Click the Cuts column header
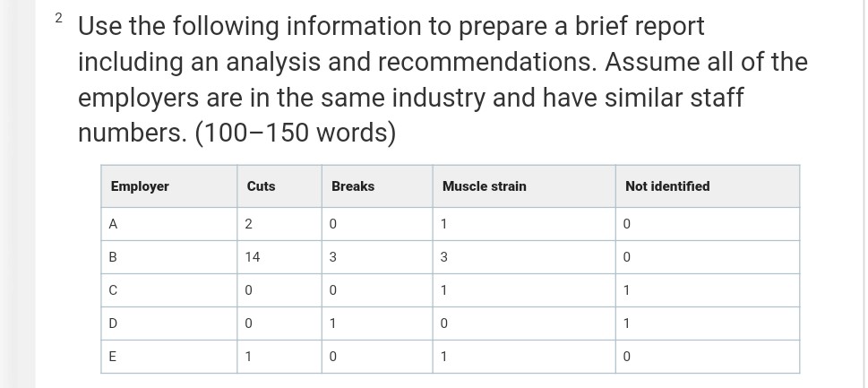 pyautogui.click(x=261, y=186)
